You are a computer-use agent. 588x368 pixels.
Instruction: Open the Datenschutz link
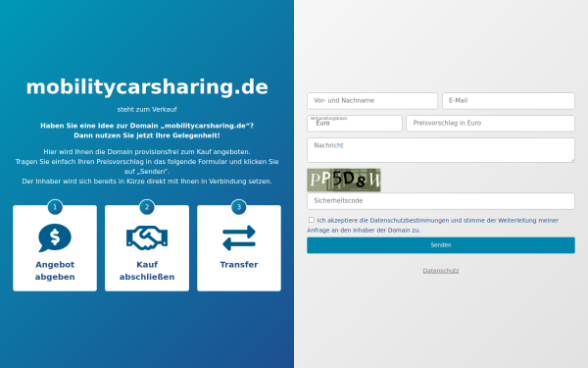[441, 271]
